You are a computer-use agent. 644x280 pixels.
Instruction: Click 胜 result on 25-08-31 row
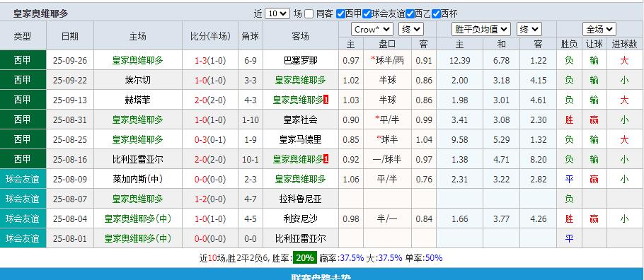(x=569, y=120)
